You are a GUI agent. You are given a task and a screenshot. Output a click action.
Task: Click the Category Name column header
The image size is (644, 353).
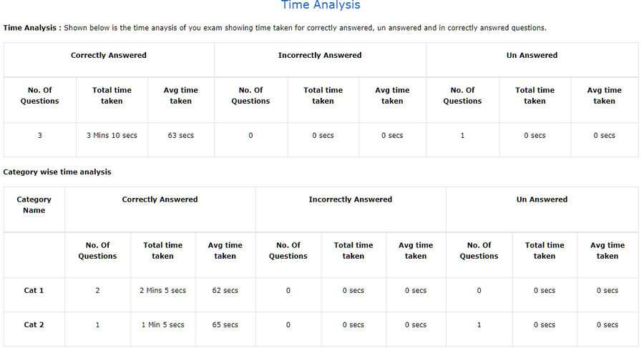coord(34,205)
